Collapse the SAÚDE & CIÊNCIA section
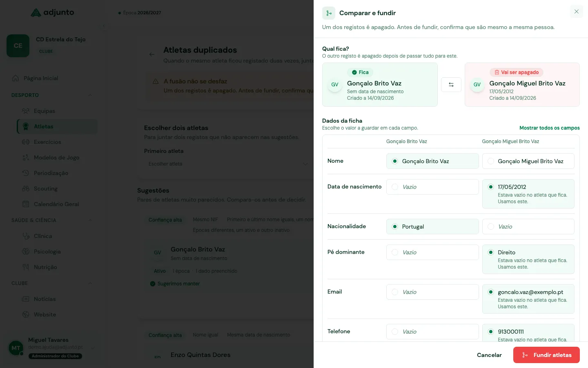 coord(90,220)
